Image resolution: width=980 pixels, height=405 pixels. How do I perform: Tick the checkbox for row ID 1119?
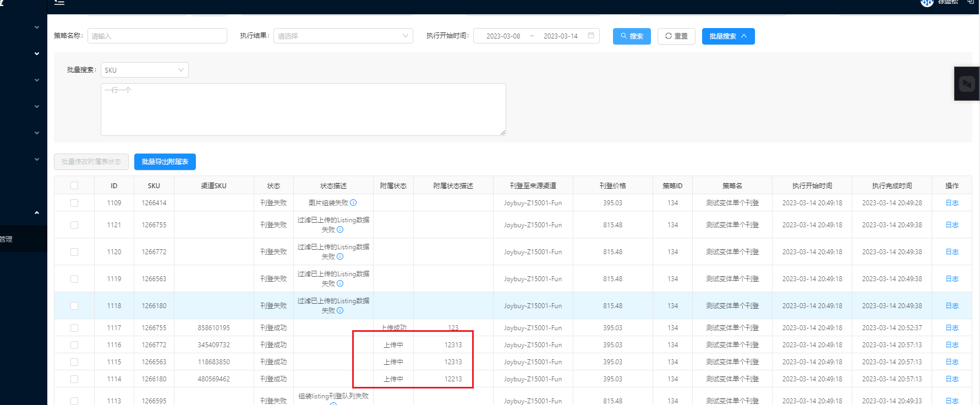point(74,279)
